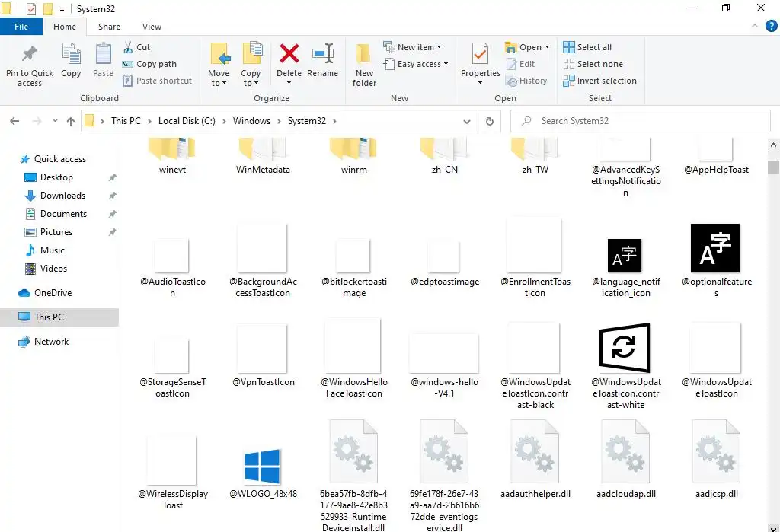Image resolution: width=780 pixels, height=532 pixels.
Task: Click Pin to Quick access icon
Action: click(x=30, y=54)
